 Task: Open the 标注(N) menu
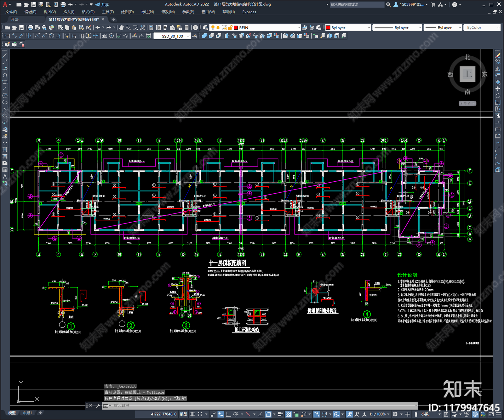pyautogui.click(x=147, y=12)
